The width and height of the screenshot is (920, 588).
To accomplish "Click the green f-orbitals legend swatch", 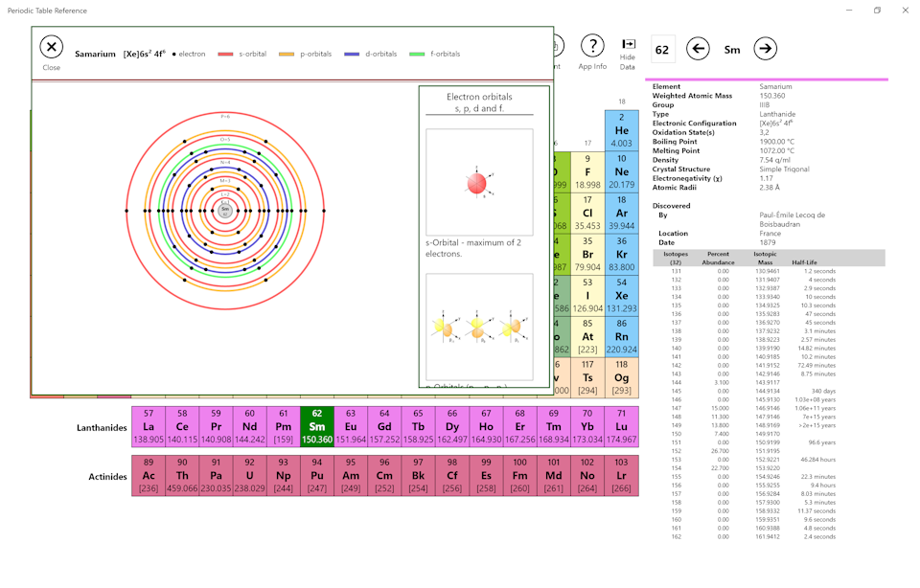I will pos(416,55).
